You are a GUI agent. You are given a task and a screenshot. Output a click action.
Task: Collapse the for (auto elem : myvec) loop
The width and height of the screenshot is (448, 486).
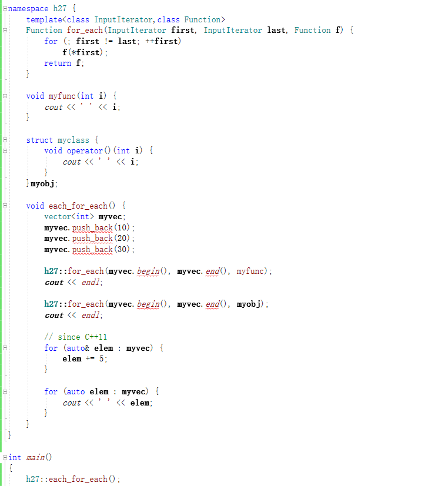(5, 392)
